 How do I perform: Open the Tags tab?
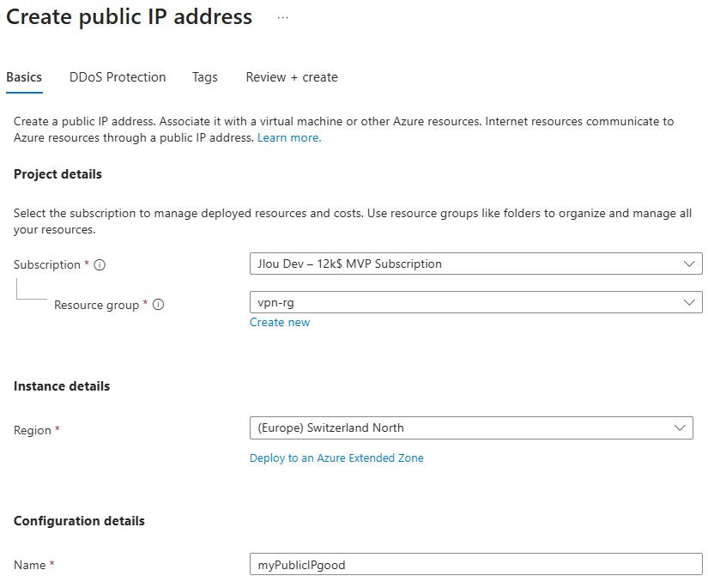click(204, 77)
